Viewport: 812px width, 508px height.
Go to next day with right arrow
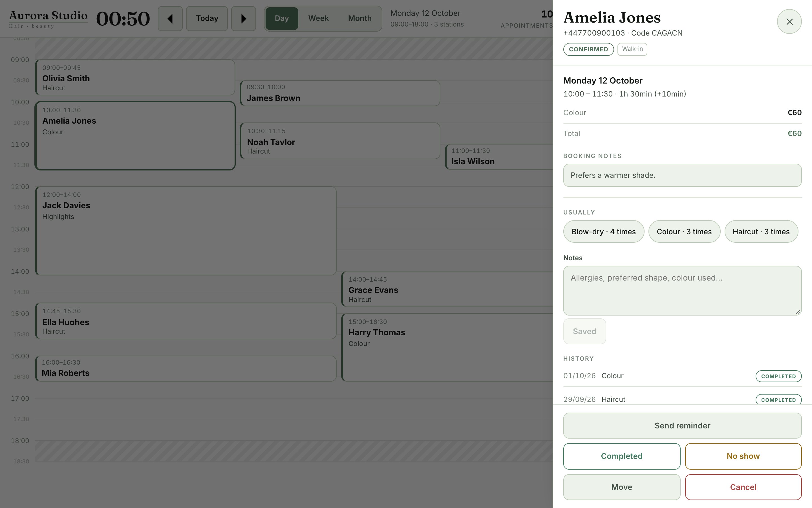tap(244, 18)
